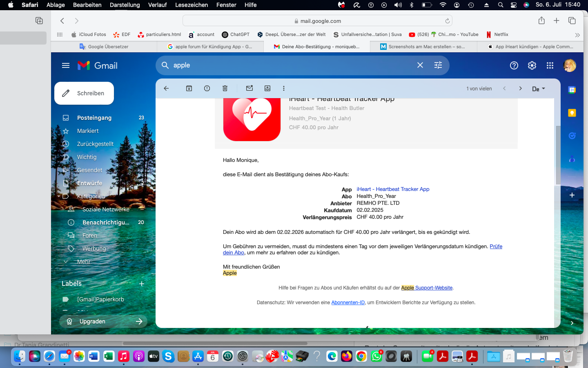Click Schreiben compose button
The height and width of the screenshot is (368, 588).
[84, 93]
